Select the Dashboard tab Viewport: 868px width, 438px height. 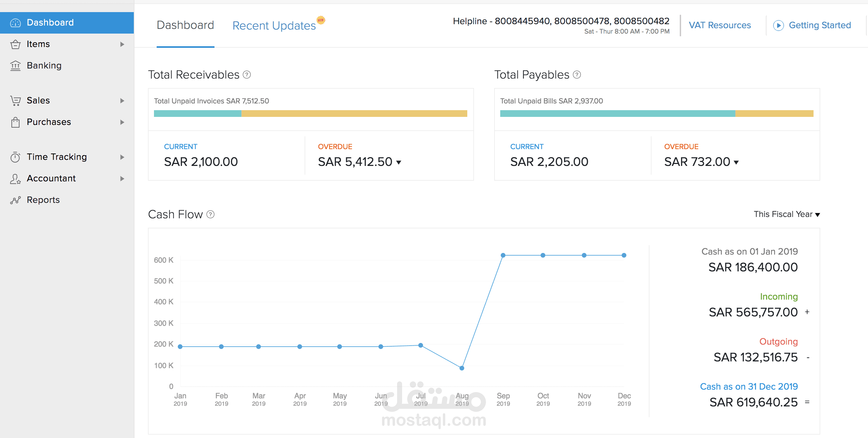[185, 25]
